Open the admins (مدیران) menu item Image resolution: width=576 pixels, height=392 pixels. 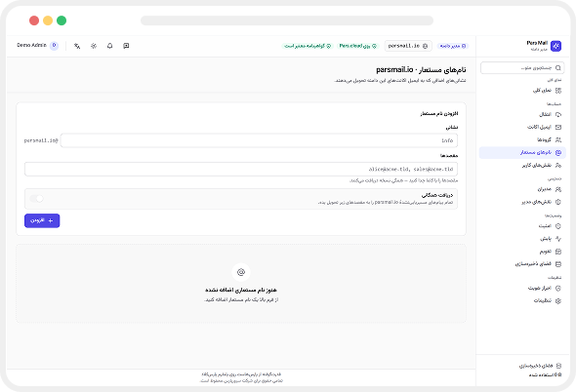coord(522,189)
